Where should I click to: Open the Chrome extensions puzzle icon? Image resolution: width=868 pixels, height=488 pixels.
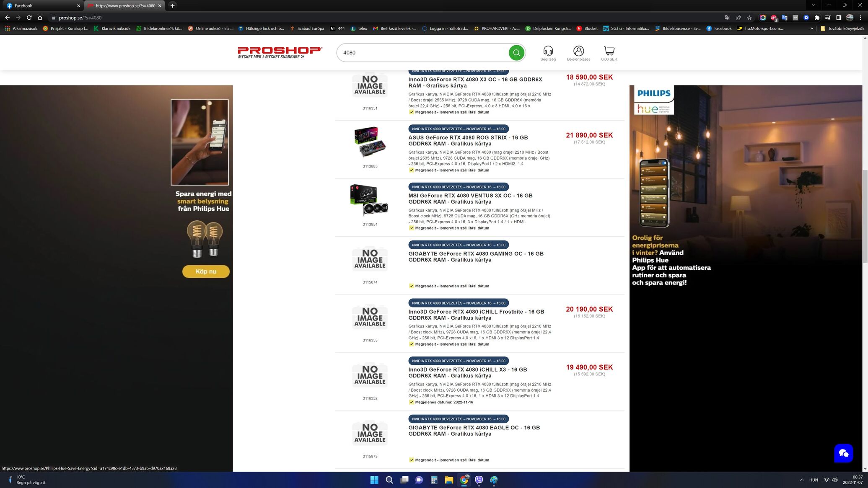click(x=817, y=18)
